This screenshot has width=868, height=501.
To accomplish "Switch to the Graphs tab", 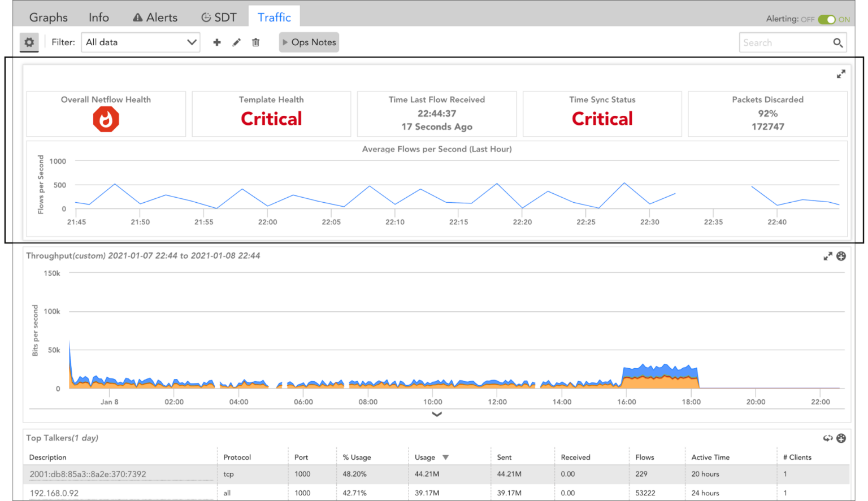I will coord(49,18).
